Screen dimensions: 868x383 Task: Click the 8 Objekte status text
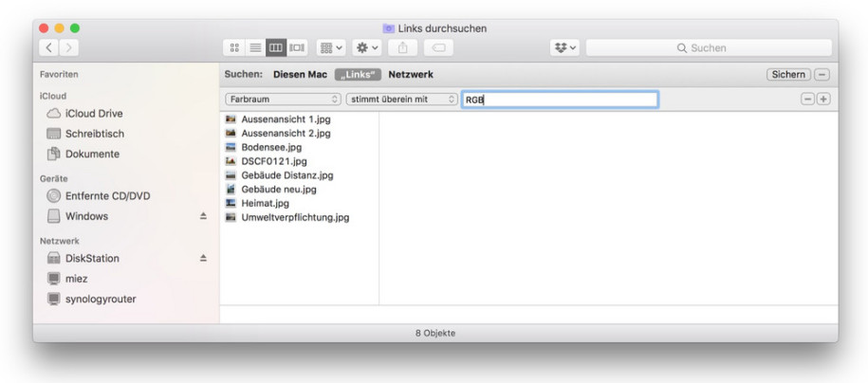435,333
